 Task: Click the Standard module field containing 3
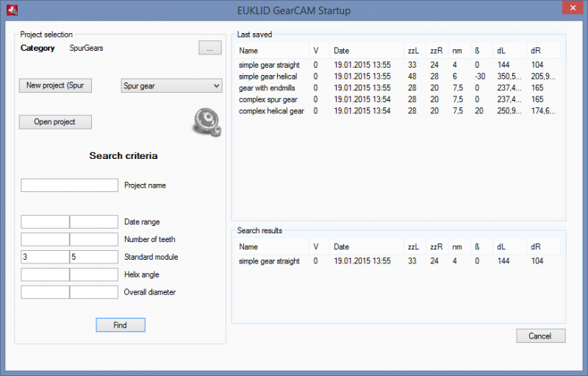(45, 257)
